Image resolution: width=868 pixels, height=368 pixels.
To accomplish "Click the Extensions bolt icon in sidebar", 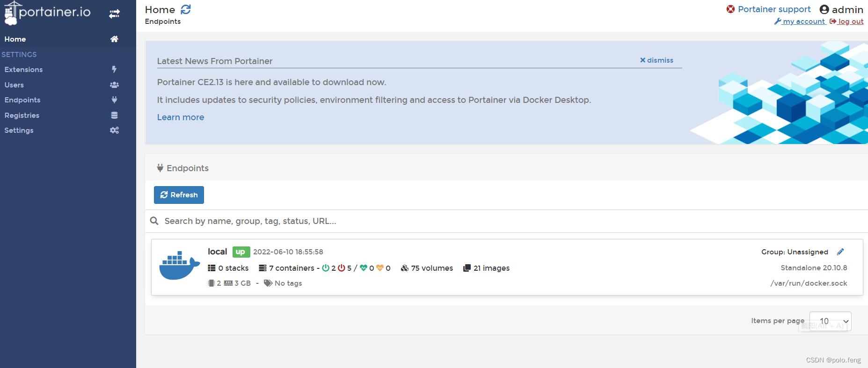I will 114,69.
